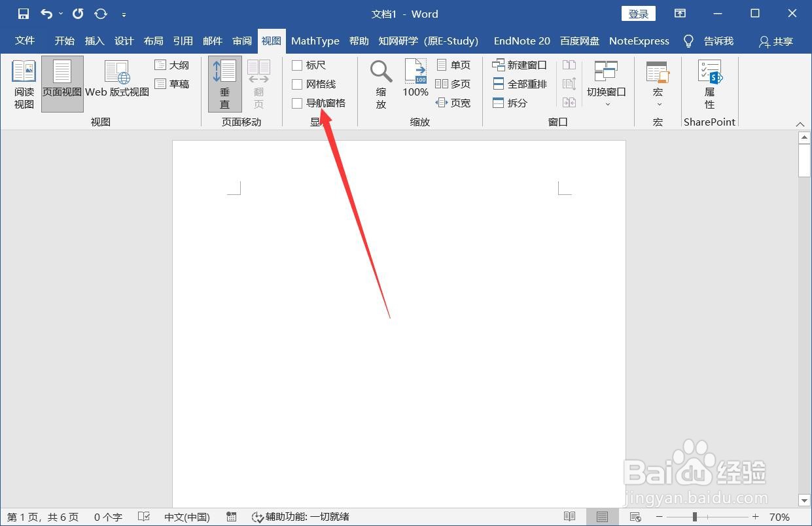Open the 缩放 zoom dialog
812x526 pixels.
[381, 84]
